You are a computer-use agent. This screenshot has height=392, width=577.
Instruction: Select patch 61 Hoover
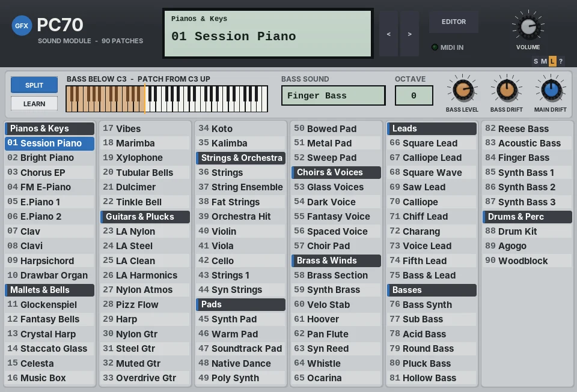[x=337, y=319]
